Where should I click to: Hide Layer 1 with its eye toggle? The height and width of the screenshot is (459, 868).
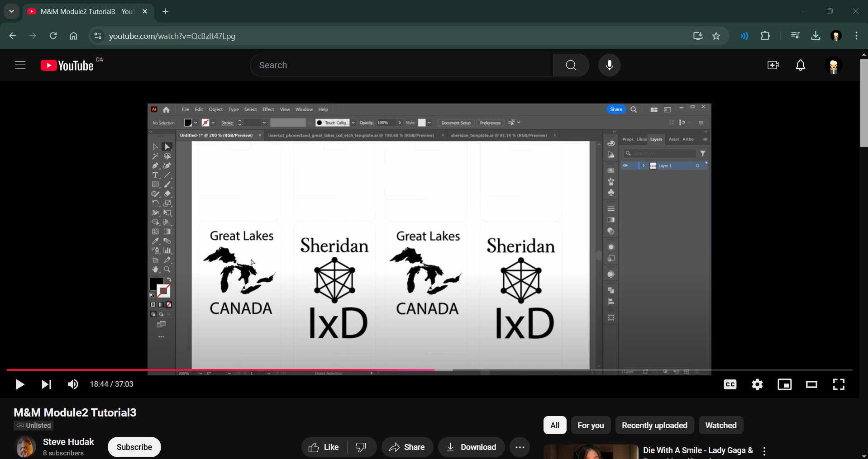coord(625,166)
